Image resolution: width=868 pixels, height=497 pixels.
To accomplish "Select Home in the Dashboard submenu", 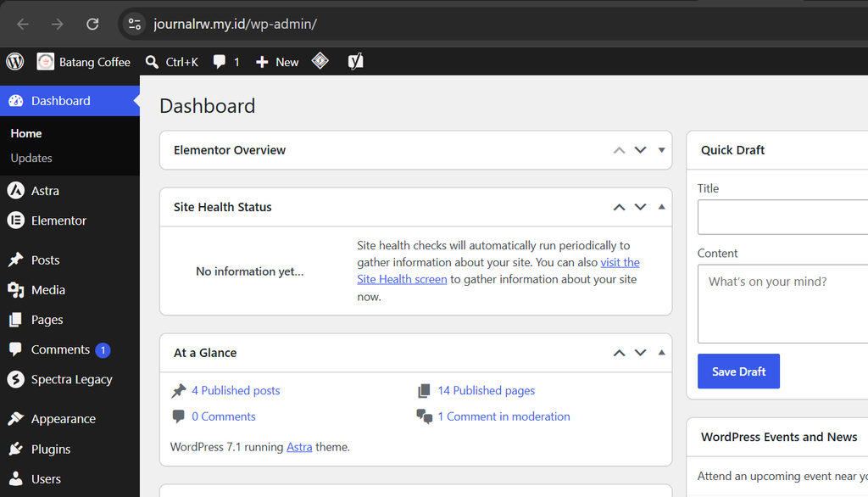I will [x=26, y=133].
